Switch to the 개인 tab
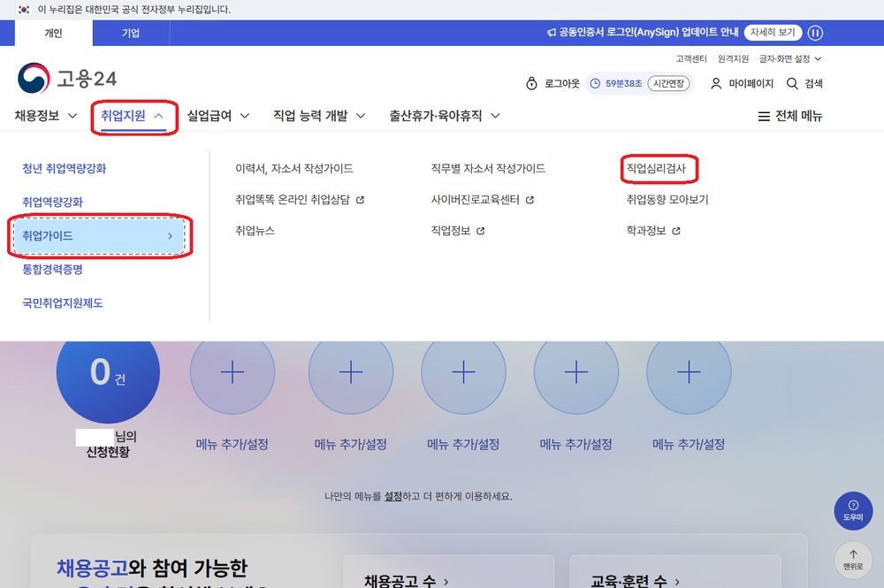The width and height of the screenshot is (884, 588). tap(54, 33)
